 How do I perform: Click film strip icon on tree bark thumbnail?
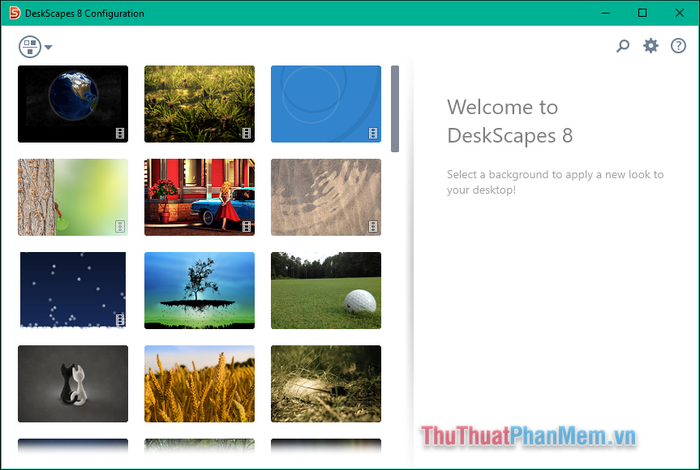pyautogui.click(x=120, y=226)
